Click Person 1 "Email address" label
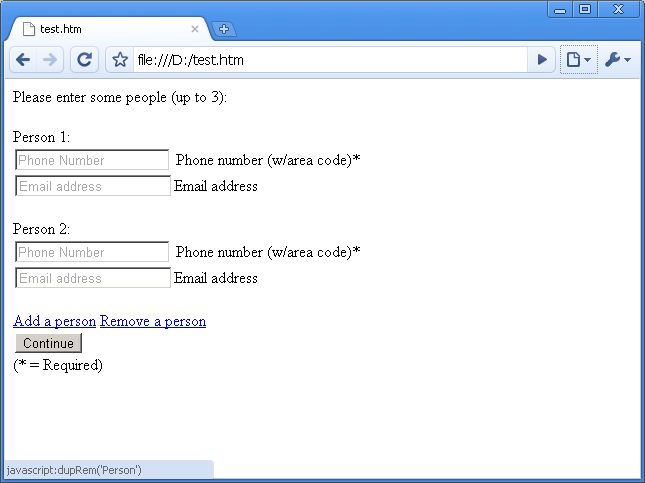This screenshot has width=645, height=483. point(216,186)
